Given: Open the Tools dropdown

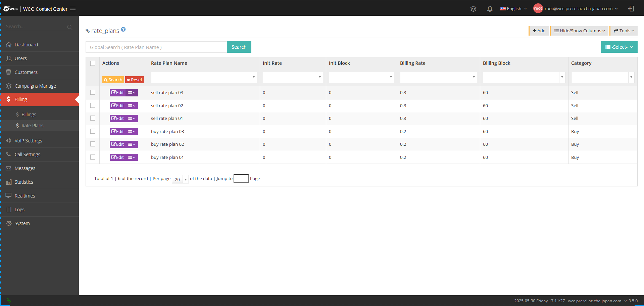Looking at the screenshot, I should pyautogui.click(x=624, y=31).
